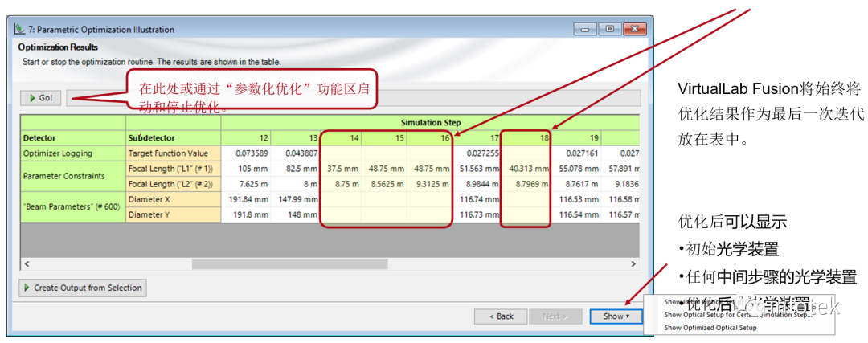The height and width of the screenshot is (343, 868).
Task: Click cell value 116.53 mm
Action: [x=575, y=199]
